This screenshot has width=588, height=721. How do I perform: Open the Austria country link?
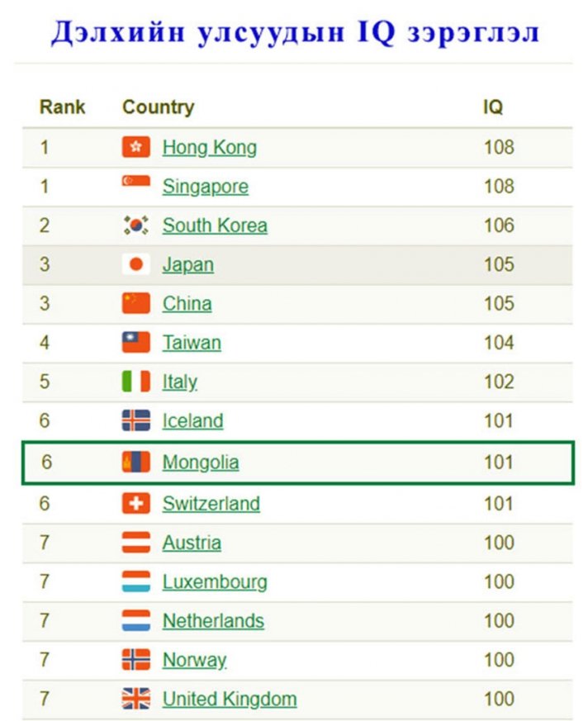[192, 543]
